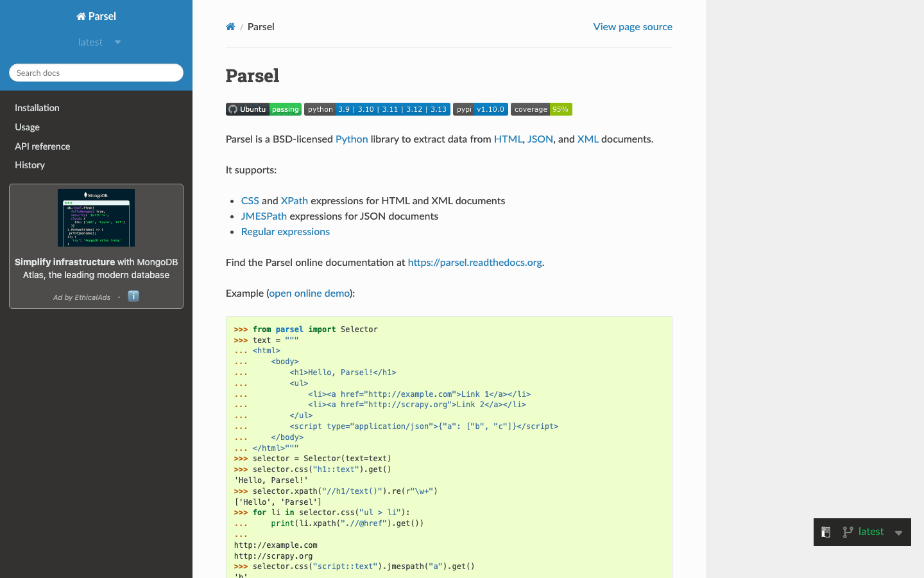Screen dimensions: 924x578
Task: Open the pypi v1.10.0 package badge
Action: click(x=480, y=109)
